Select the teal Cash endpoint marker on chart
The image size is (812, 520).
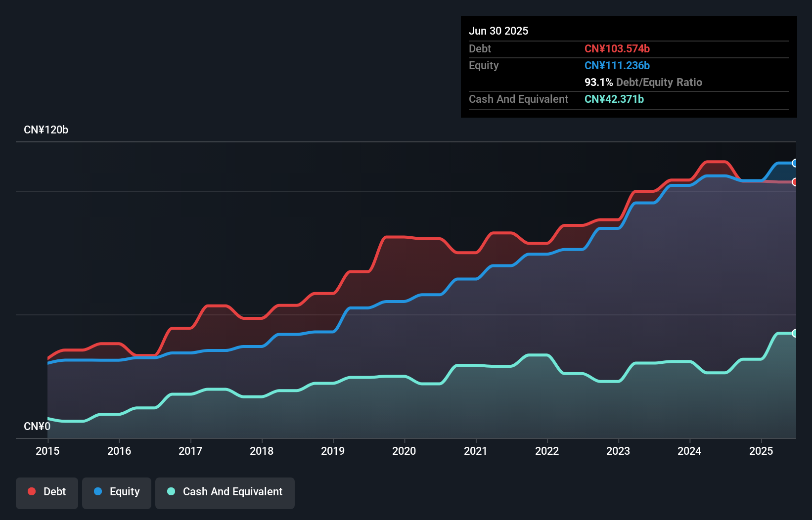[x=795, y=333]
